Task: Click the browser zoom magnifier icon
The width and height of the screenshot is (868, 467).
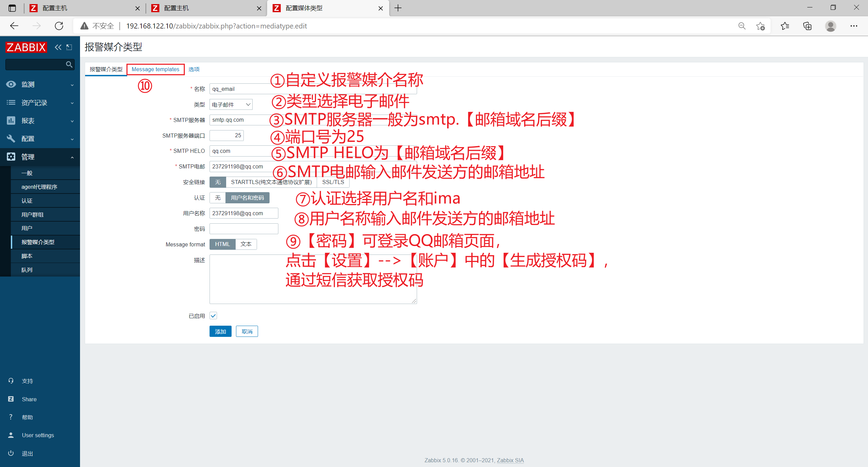Action: (x=742, y=26)
